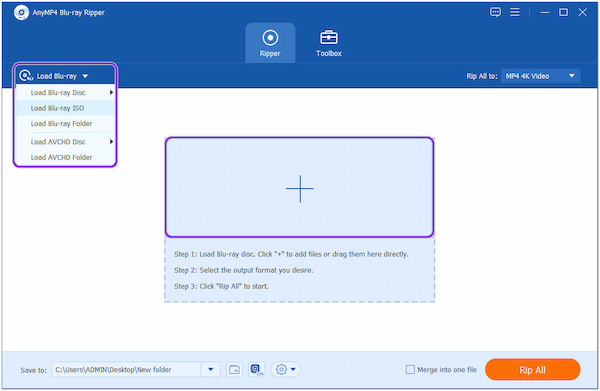Select Load Blu-ray Folder option
The width and height of the screenshot is (600, 391).
pyautogui.click(x=65, y=124)
